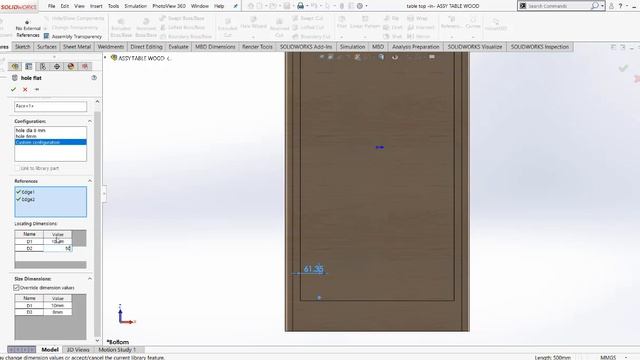Image resolution: width=640 pixels, height=360 pixels.
Task: Collapse the Configuration section
Action: 90,121
